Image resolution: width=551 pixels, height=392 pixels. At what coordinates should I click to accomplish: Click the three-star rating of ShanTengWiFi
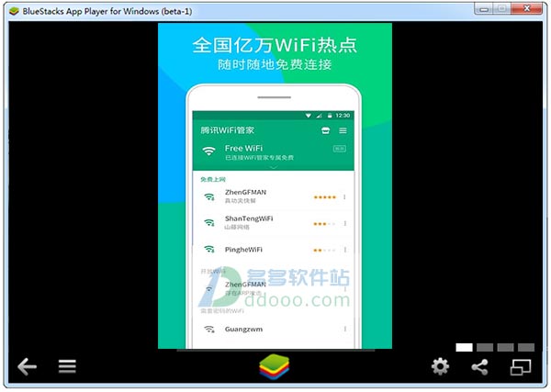tap(324, 224)
